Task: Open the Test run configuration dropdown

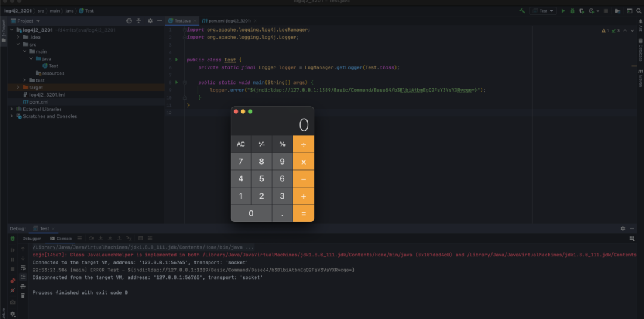Action: point(543,11)
